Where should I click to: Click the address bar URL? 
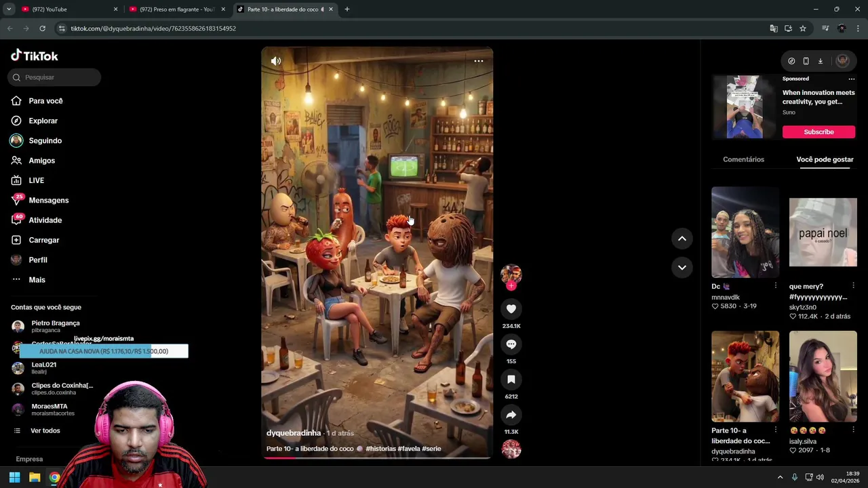point(153,28)
